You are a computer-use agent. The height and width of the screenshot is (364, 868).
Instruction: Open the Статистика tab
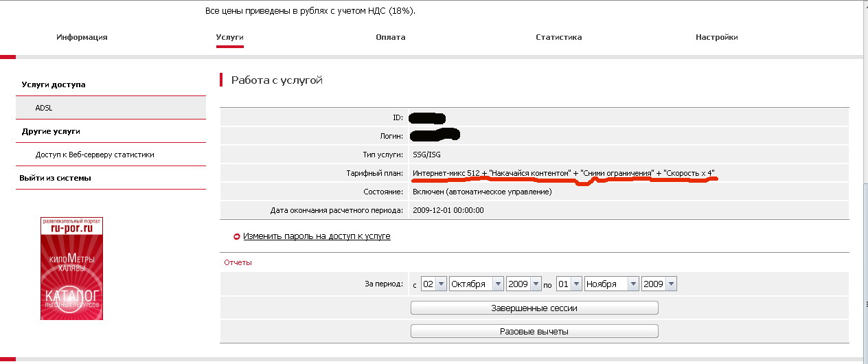pos(558,37)
